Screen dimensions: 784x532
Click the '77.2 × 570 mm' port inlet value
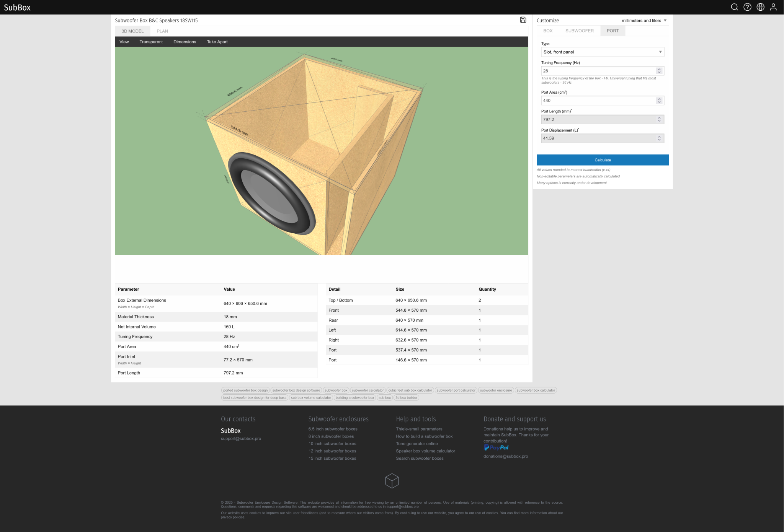click(x=238, y=360)
